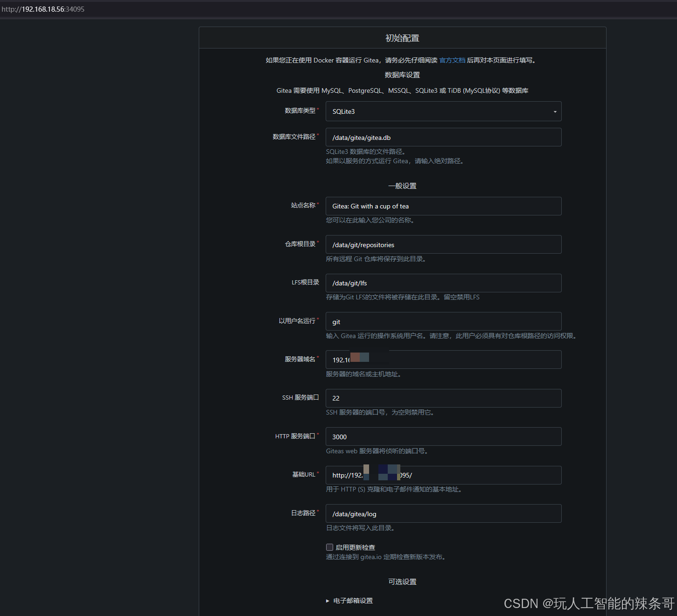
Task: Click the 初始配置 page header text
Action: (402, 38)
